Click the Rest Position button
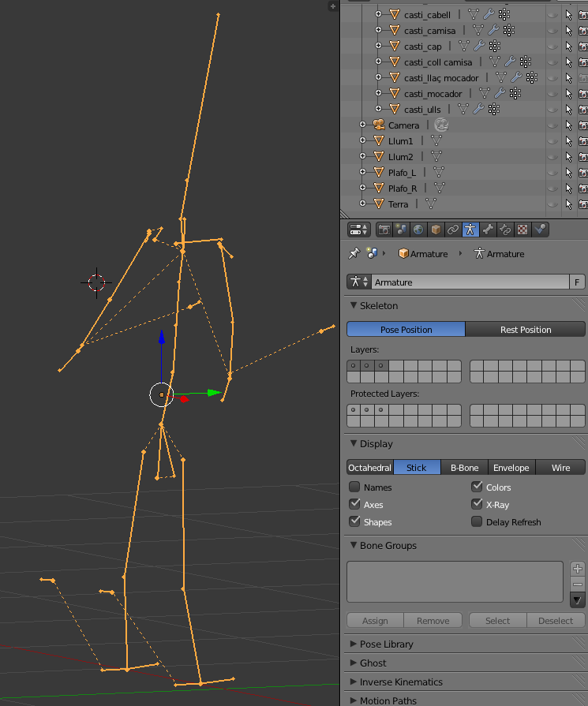The image size is (588, 706). (x=525, y=329)
